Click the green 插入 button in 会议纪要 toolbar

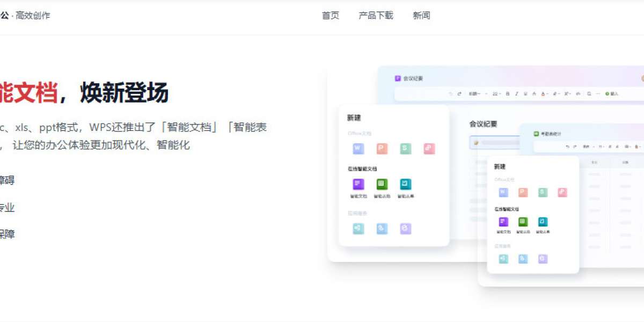pos(612,93)
